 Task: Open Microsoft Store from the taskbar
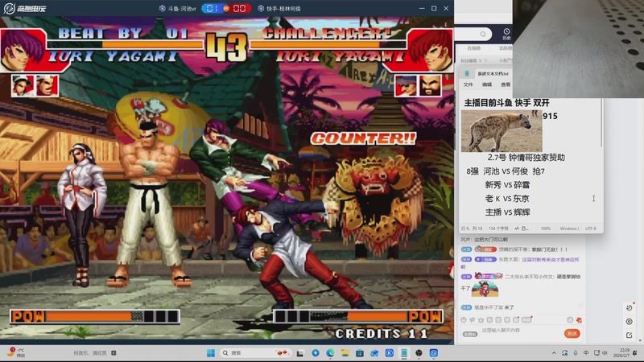tap(360, 353)
